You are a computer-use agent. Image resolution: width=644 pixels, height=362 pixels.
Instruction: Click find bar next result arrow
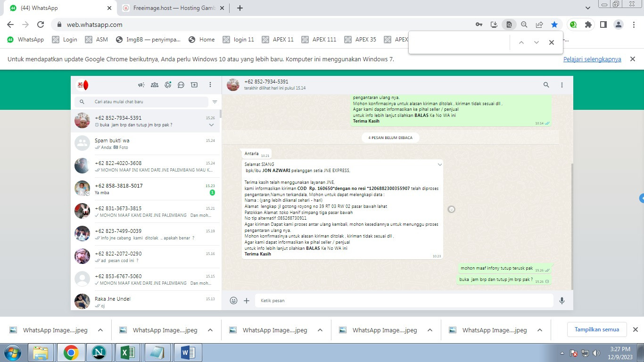[x=536, y=42]
